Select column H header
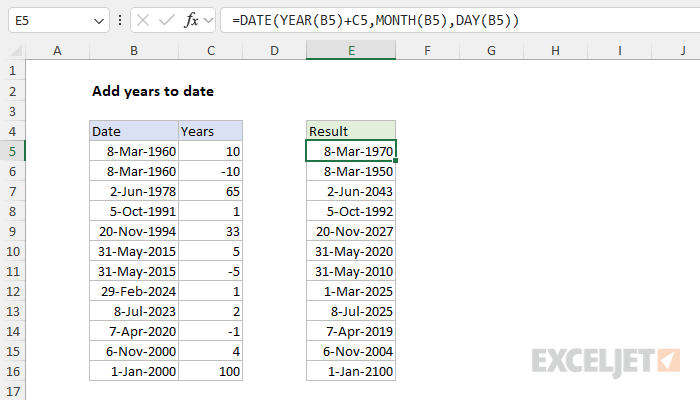 [x=555, y=50]
